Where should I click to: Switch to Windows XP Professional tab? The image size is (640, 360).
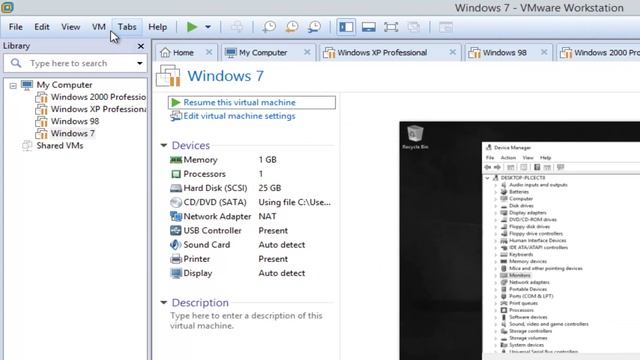tap(382, 53)
